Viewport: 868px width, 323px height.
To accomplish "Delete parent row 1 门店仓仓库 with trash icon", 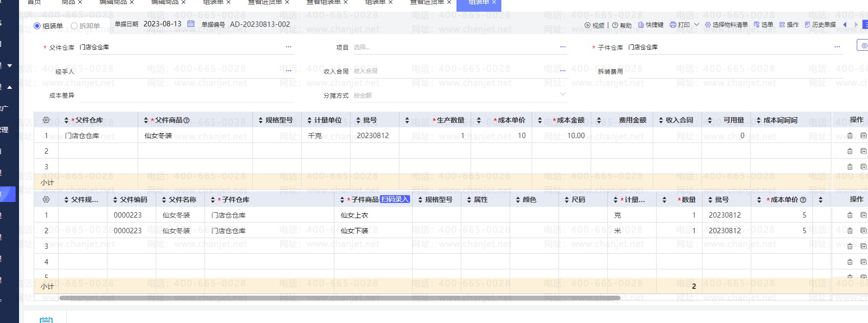I will 850,136.
